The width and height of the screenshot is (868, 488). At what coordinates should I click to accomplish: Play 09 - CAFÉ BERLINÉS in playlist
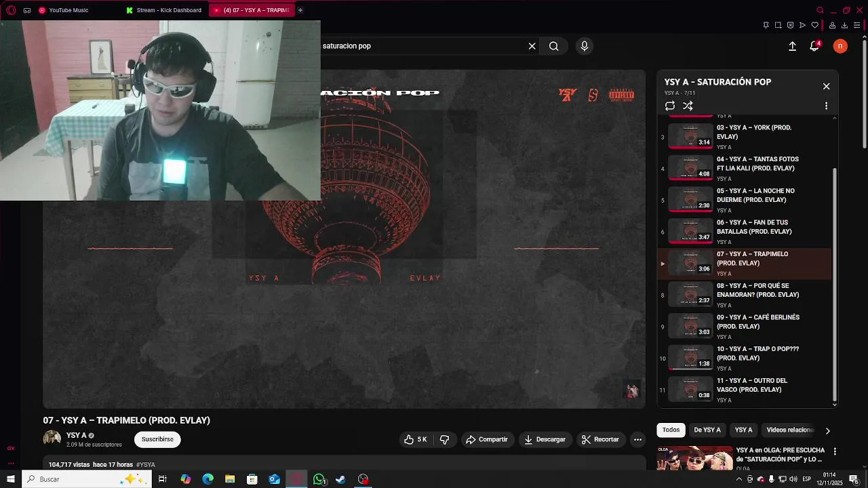[746, 327]
